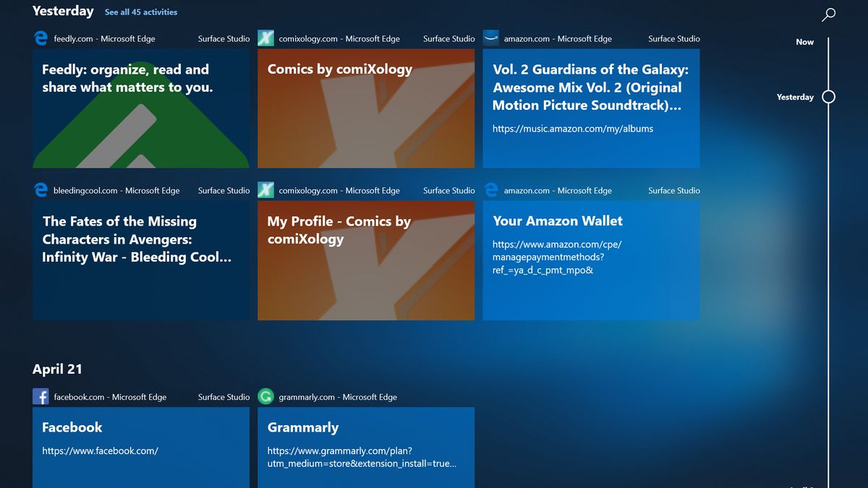The image size is (868, 488).
Task: Click the Edge icon on the Amazon Wallet card
Action: point(491,190)
